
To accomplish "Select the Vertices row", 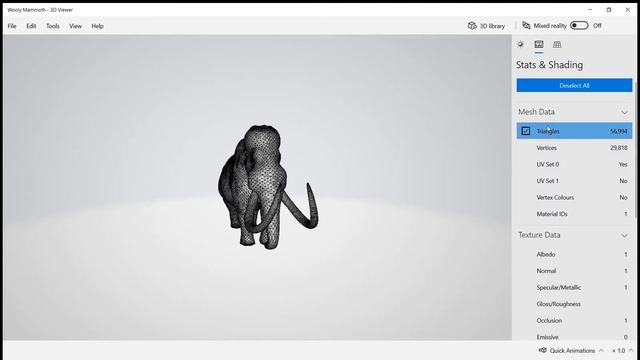I will [x=574, y=148].
